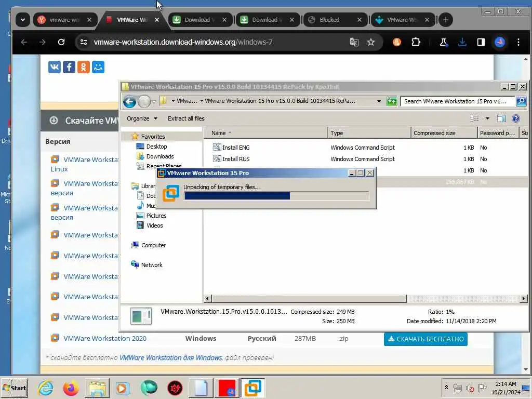Click the translate page icon
The height and width of the screenshot is (399, 532).
pyautogui.click(x=354, y=42)
